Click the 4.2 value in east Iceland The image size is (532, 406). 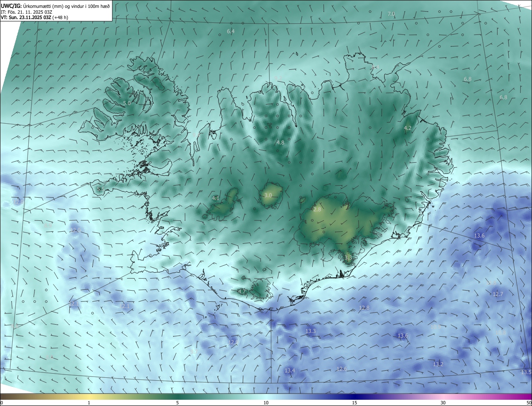pyautogui.click(x=408, y=128)
